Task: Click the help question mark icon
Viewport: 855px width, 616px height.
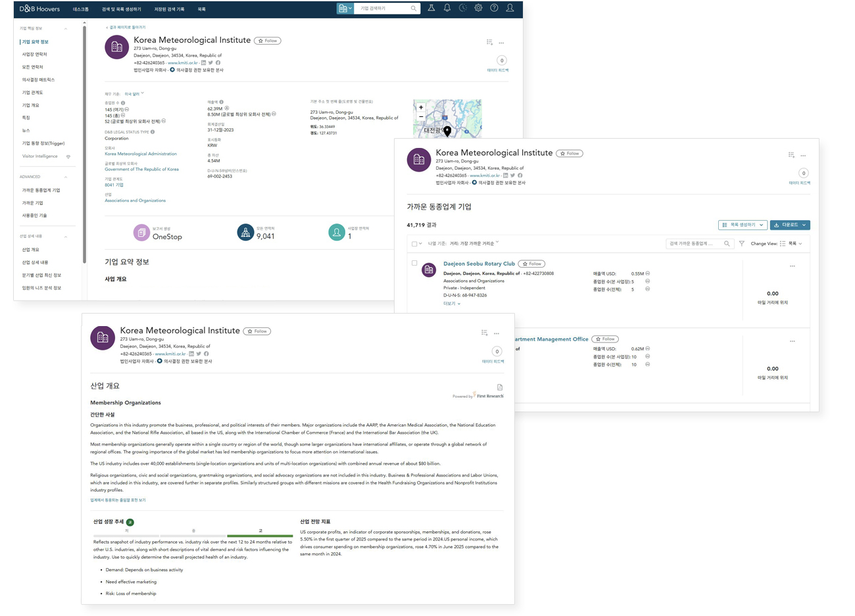Action: point(494,9)
